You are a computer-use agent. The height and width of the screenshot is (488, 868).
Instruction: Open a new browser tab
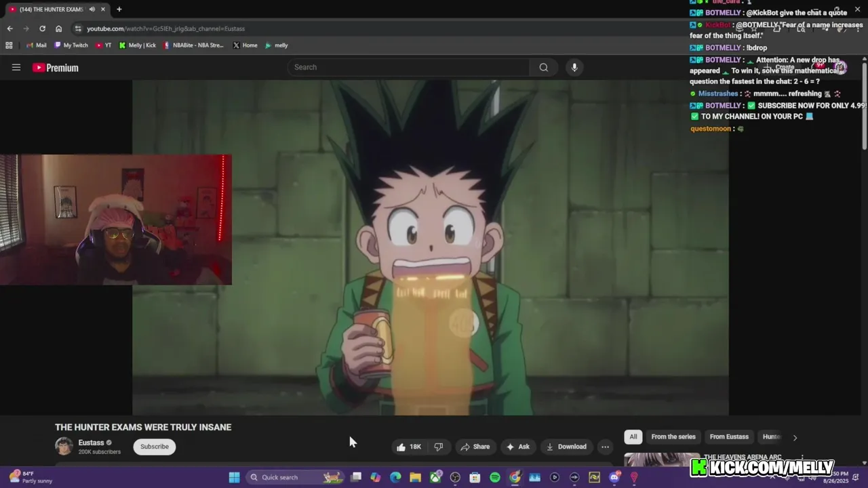(119, 9)
